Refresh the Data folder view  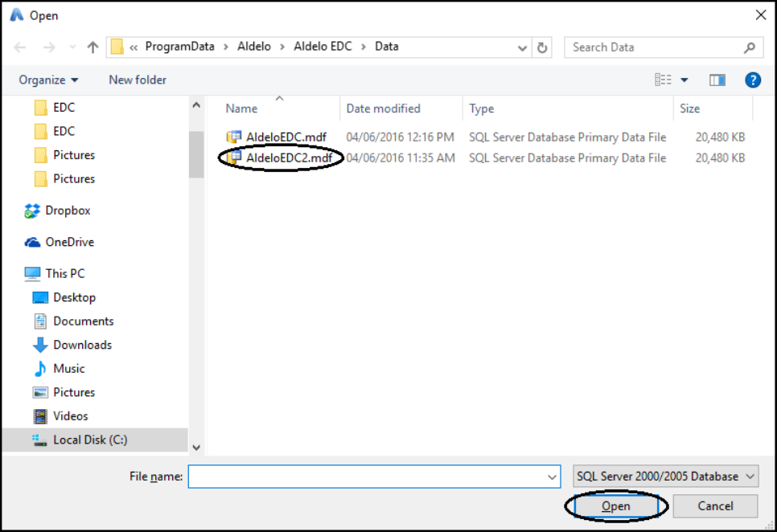pyautogui.click(x=542, y=47)
